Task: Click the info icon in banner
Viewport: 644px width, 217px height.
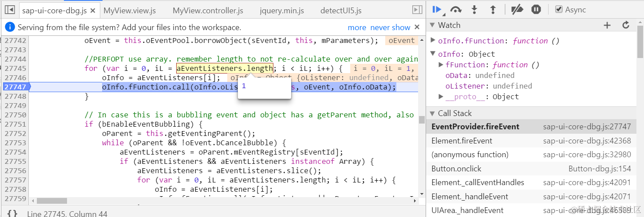Action: tap(10, 27)
